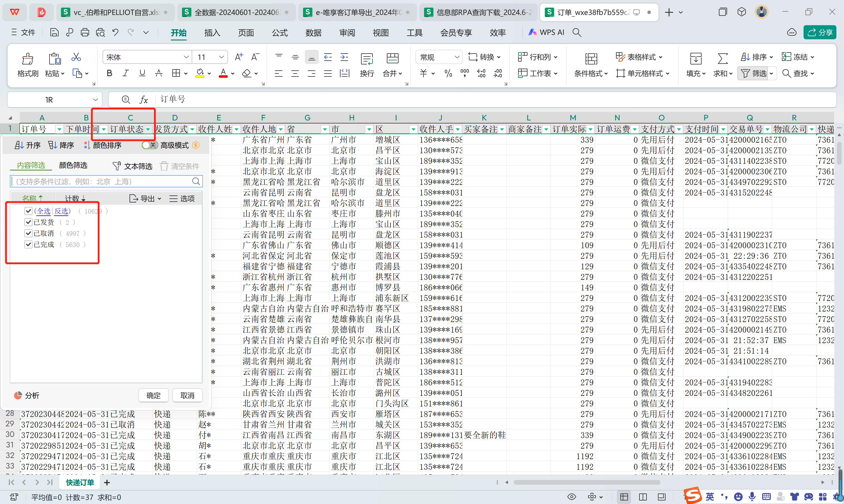Click the Bold formatting icon
The image size is (844, 504).
109,73
